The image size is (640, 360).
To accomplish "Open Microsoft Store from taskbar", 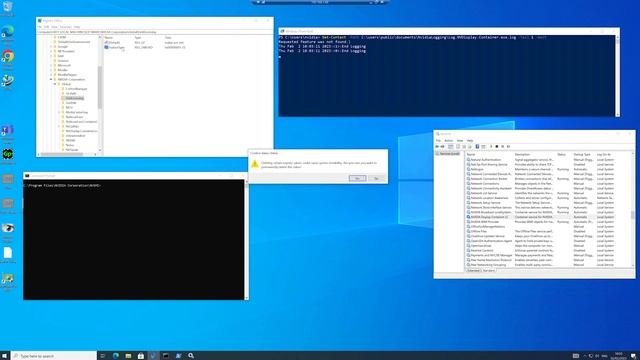I will [141, 356].
